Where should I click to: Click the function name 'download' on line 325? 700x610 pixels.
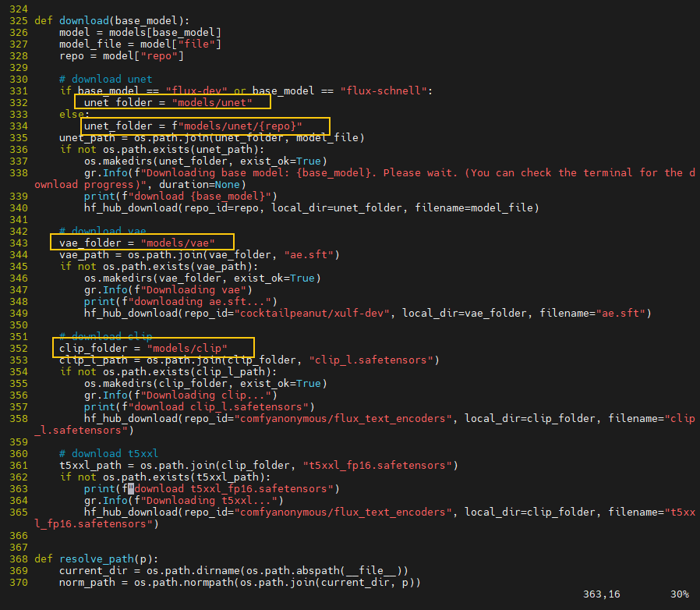click(84, 20)
